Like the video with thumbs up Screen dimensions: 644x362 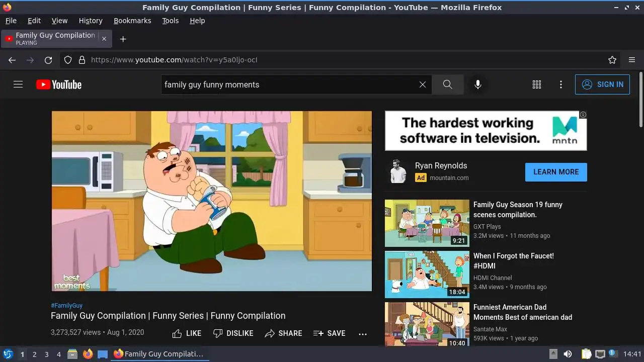[x=187, y=333]
